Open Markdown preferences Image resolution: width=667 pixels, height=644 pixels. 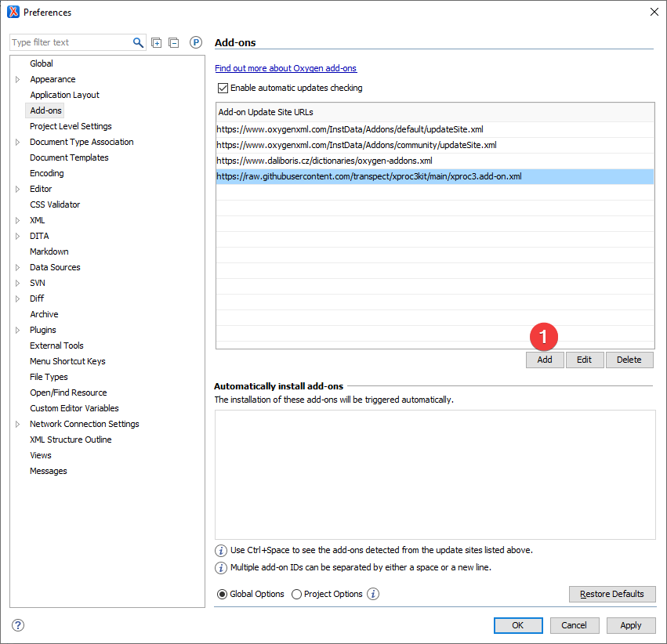click(49, 251)
